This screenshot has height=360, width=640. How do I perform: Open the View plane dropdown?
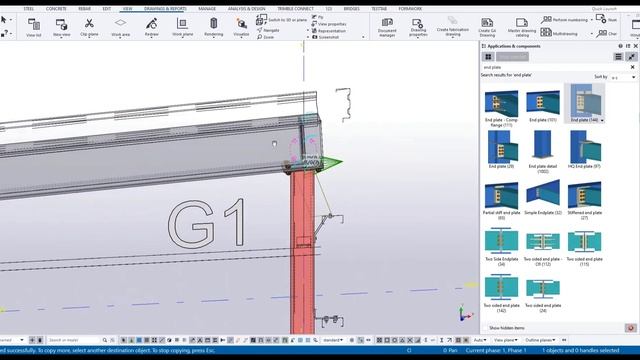506,340
